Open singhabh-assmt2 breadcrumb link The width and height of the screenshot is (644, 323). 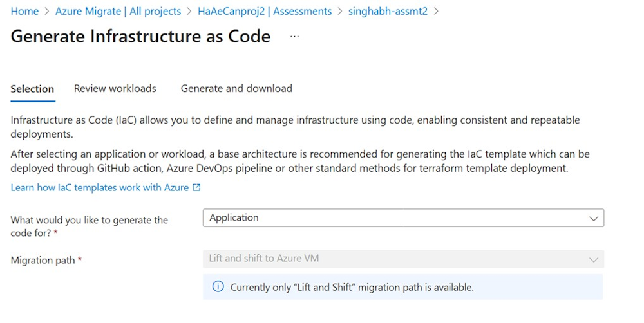388,12
